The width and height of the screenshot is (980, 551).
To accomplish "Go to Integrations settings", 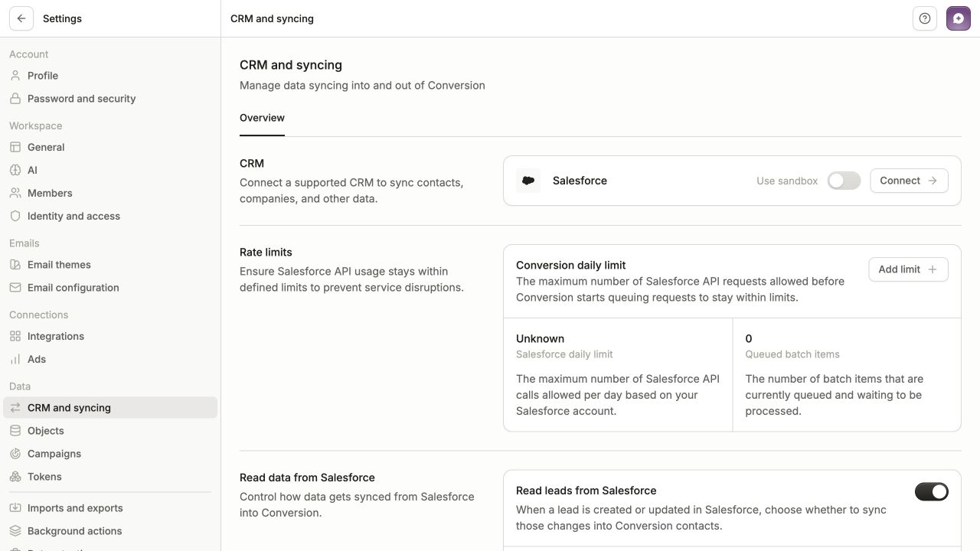I will tap(110, 336).
